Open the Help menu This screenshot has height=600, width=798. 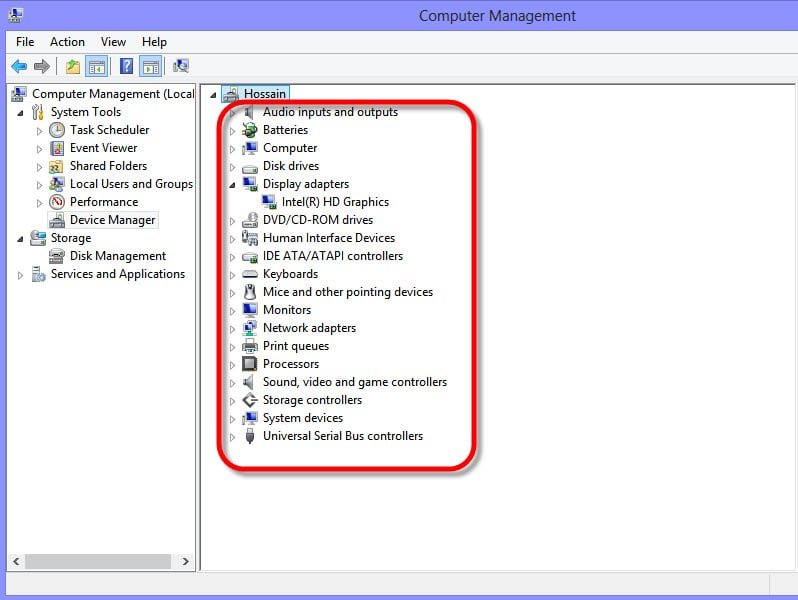(154, 42)
